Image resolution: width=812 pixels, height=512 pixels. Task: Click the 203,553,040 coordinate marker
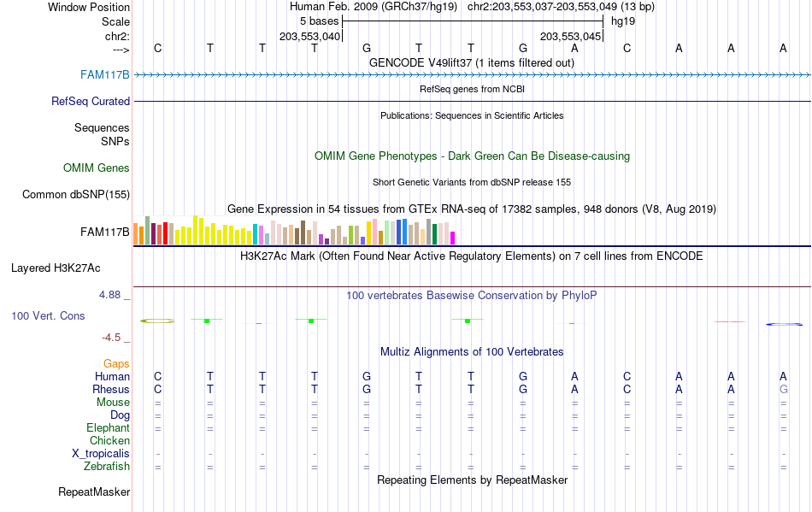(x=309, y=36)
